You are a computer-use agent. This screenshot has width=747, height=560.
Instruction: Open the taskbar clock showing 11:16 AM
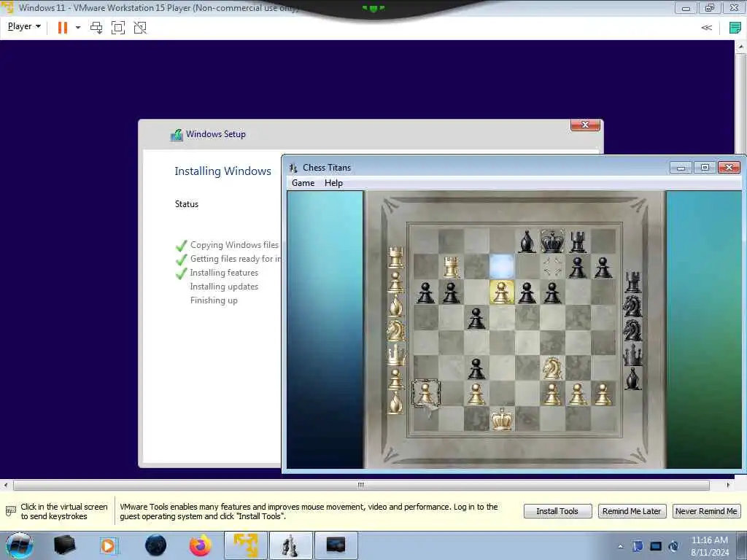tap(709, 546)
